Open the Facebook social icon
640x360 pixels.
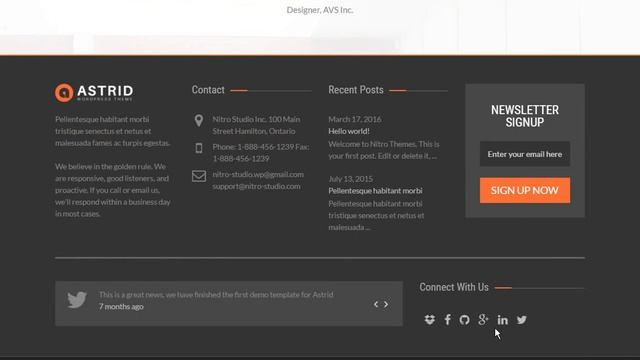coord(448,320)
